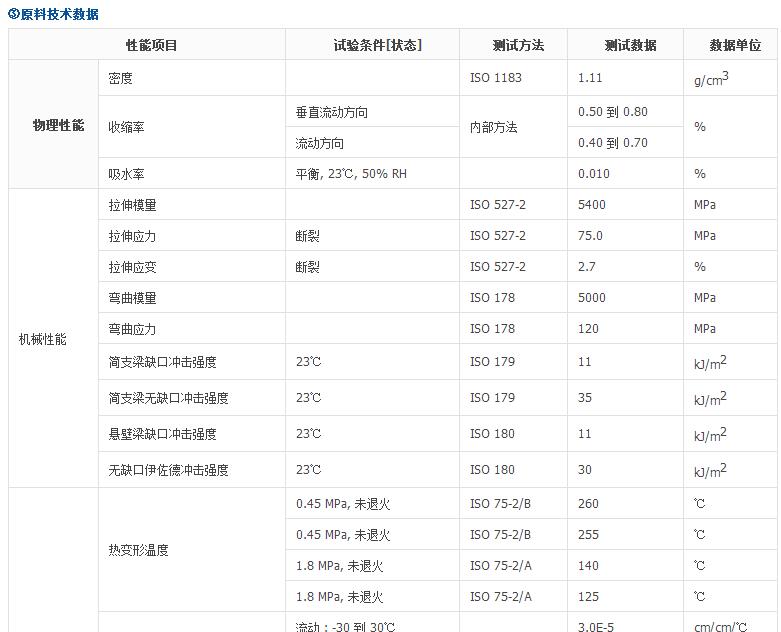The width and height of the screenshot is (781, 632).
Task: Click the icon before 原料技术数据 title
Action: pyautogui.click(x=13, y=14)
